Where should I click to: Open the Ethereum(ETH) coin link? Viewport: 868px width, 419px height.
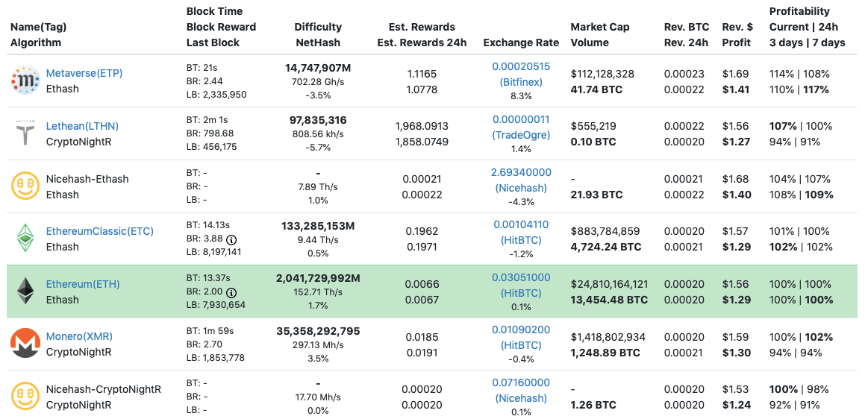coord(83,284)
